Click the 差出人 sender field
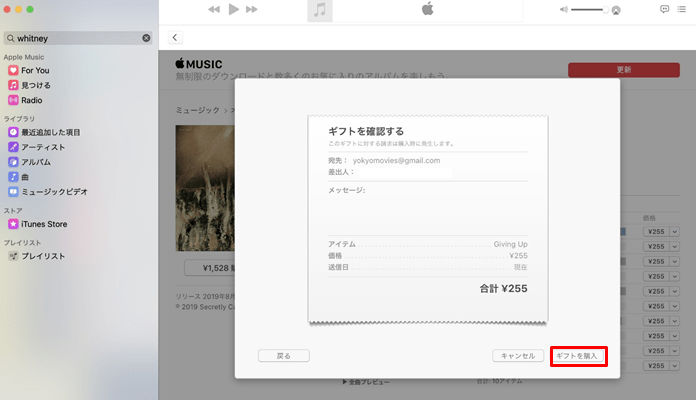 tap(405, 172)
